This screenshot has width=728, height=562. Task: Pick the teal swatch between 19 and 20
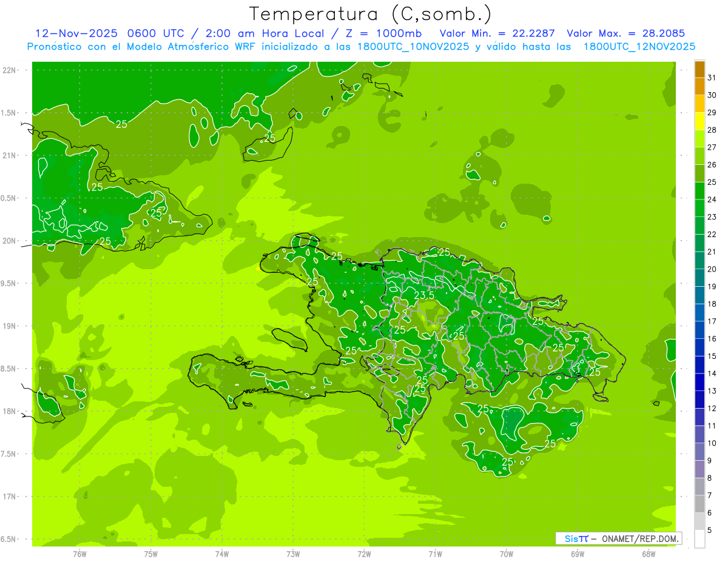pos(699,278)
